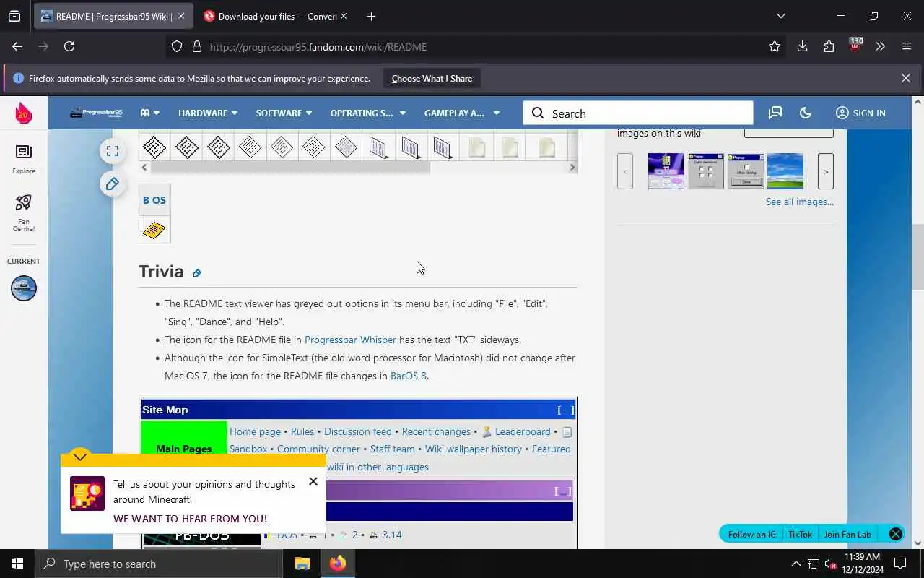This screenshot has height=578, width=924.
Task: Show more toolbar tools chevron
Action: (x=880, y=46)
